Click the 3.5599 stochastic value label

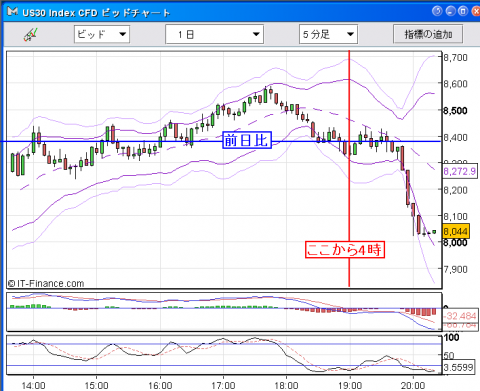click(x=458, y=367)
